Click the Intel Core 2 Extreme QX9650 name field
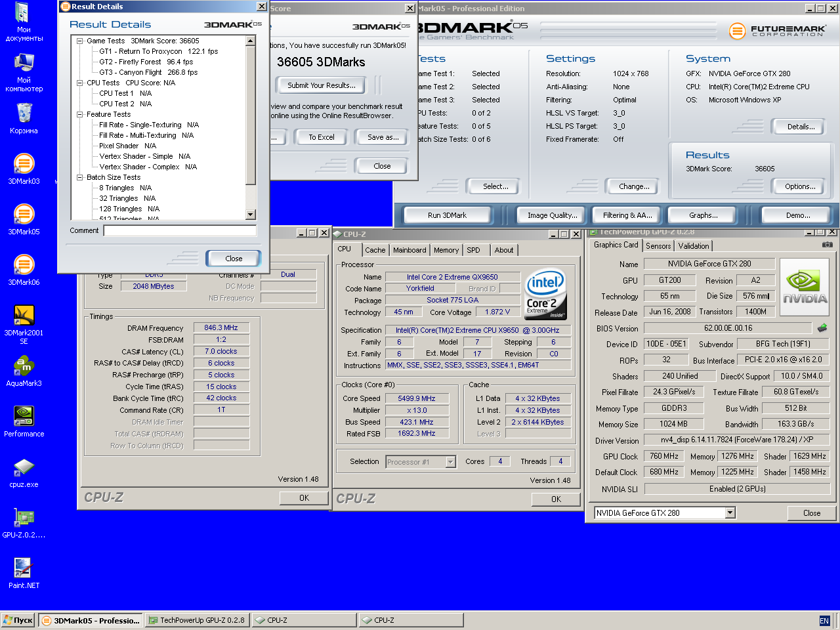The width and height of the screenshot is (840, 630). (452, 277)
